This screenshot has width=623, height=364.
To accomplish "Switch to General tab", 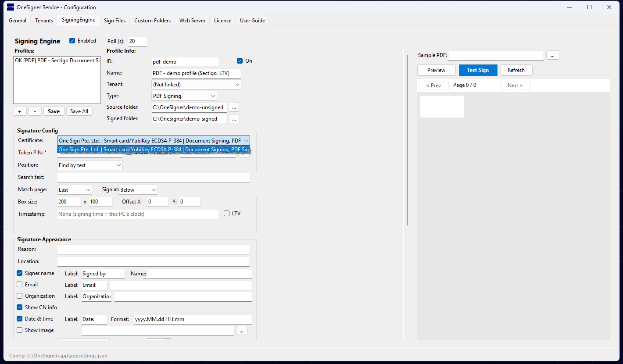I will [18, 21].
